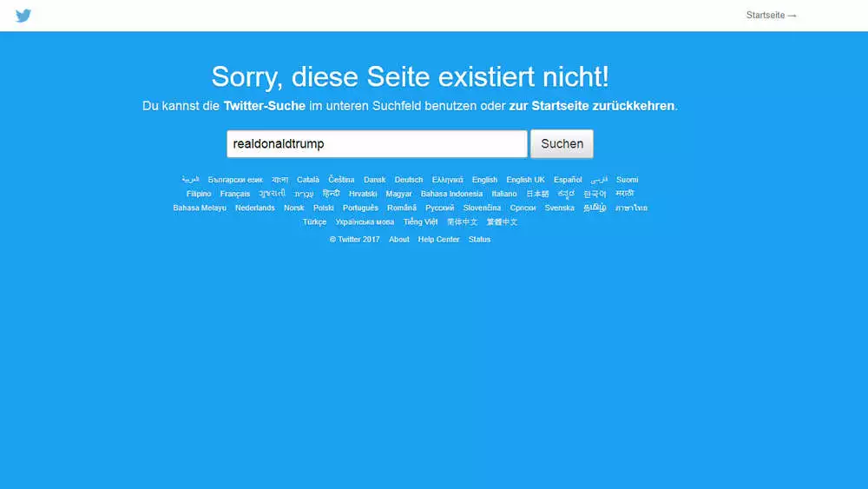The image size is (868, 489).
Task: Switch the language to Nederlands
Action: click(254, 208)
